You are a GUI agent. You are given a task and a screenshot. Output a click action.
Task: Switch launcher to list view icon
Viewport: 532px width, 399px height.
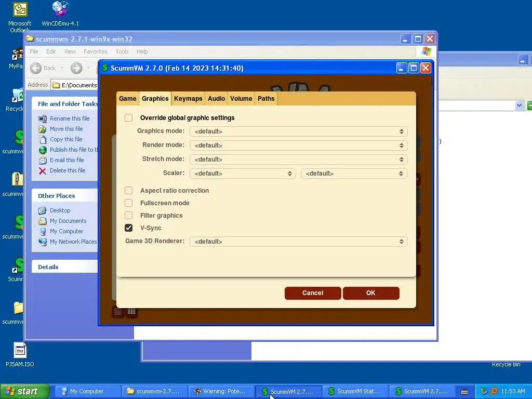[118, 312]
